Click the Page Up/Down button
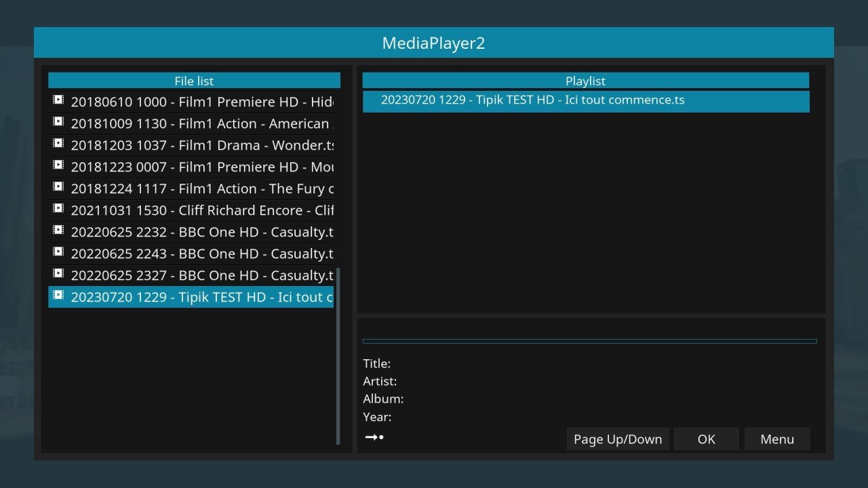 [617, 439]
